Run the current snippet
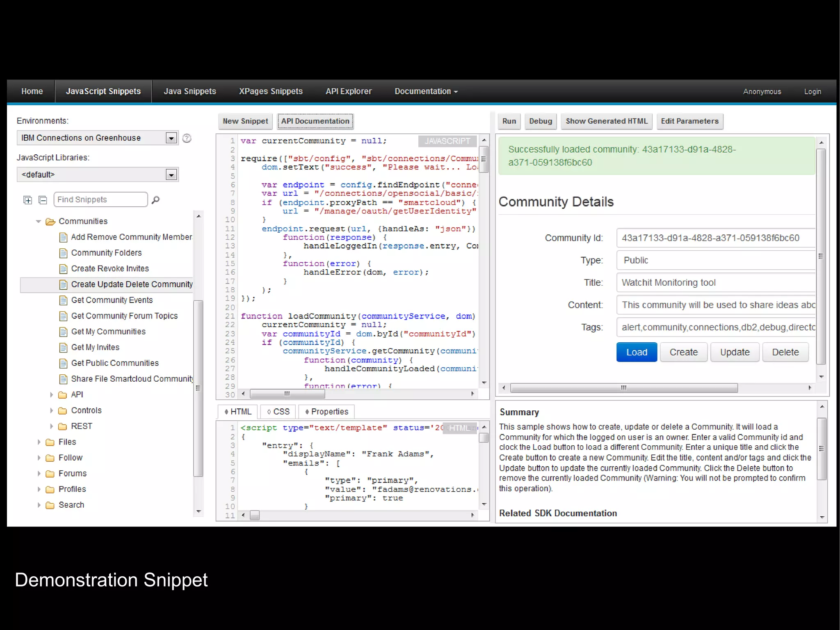840x630 pixels. (509, 121)
